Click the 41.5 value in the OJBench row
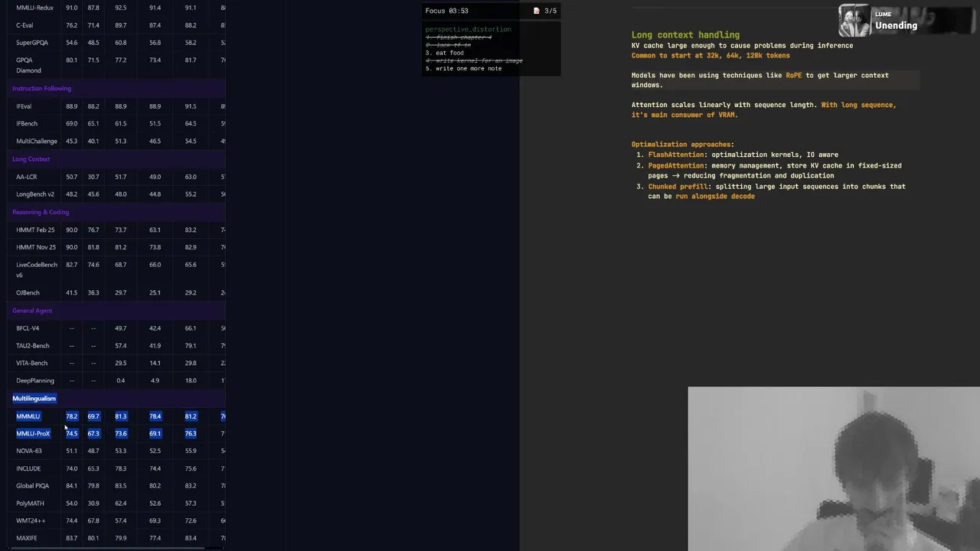Screen dimensions: 980x551 (71, 292)
